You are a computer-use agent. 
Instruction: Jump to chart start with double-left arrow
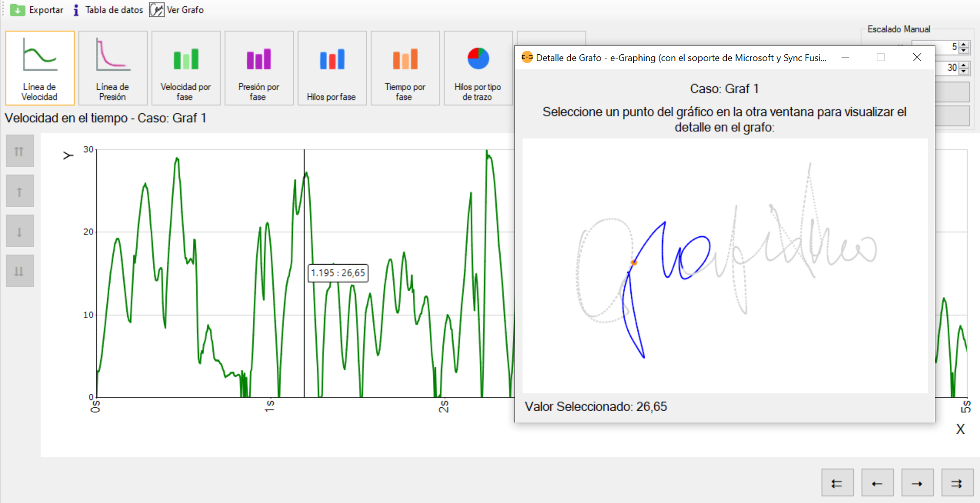point(837,483)
